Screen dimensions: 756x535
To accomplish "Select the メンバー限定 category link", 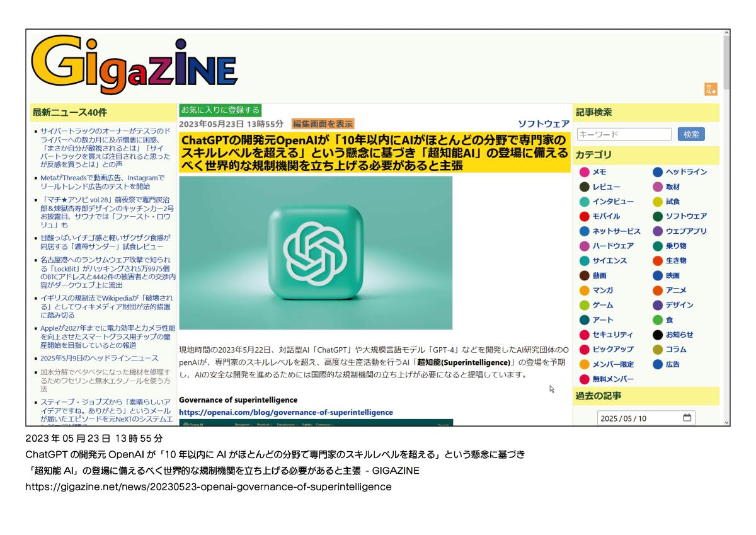I will pyautogui.click(x=613, y=364).
